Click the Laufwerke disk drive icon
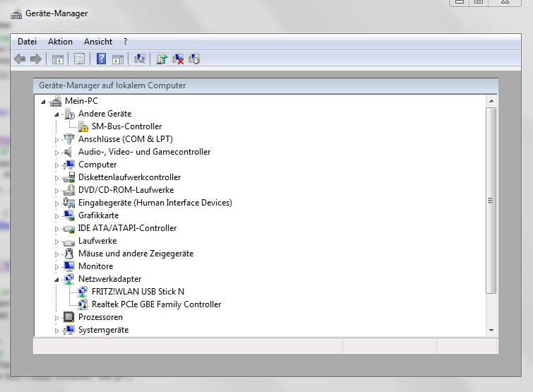Image resolution: width=533 pixels, height=392 pixels. (69, 242)
